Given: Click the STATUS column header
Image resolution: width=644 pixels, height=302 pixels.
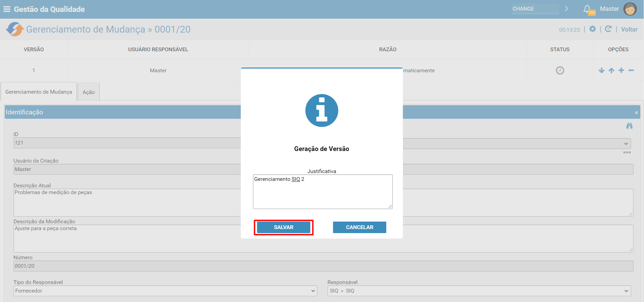Looking at the screenshot, I should point(560,50).
